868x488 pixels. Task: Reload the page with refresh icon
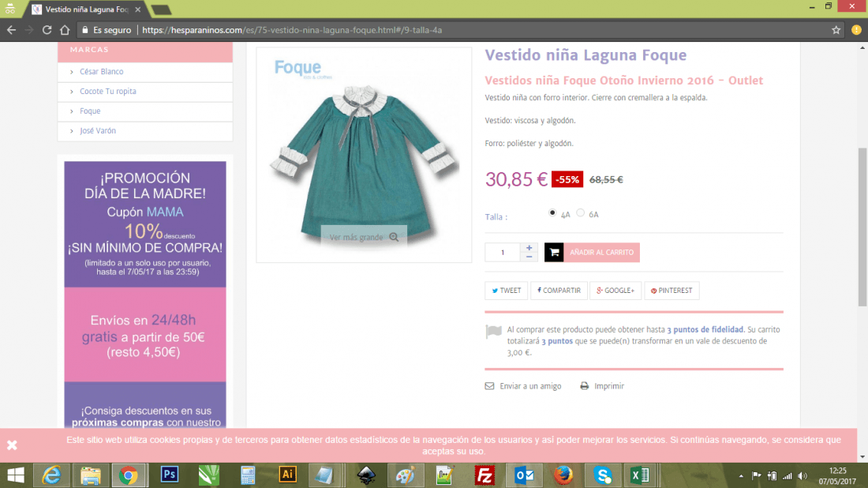pos(47,30)
